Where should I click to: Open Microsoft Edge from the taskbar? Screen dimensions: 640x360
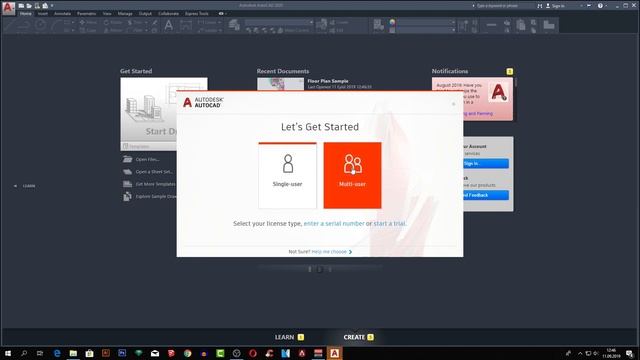pos(57,353)
